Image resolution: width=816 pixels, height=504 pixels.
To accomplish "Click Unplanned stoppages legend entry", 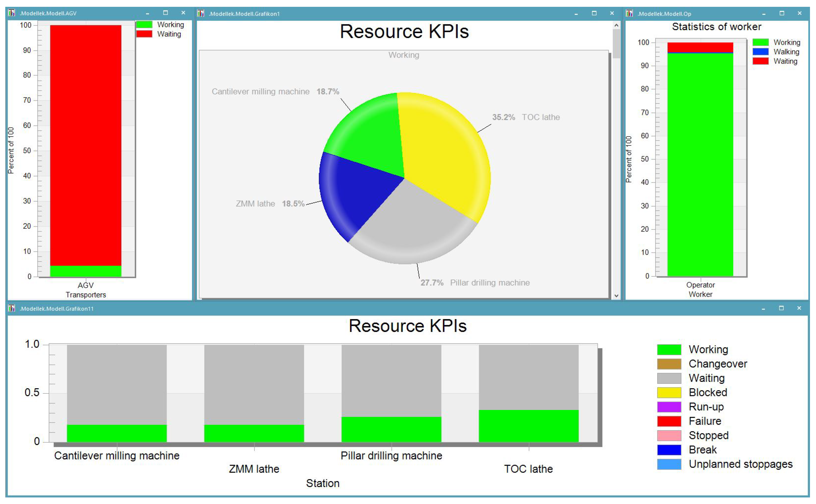I will [x=740, y=464].
